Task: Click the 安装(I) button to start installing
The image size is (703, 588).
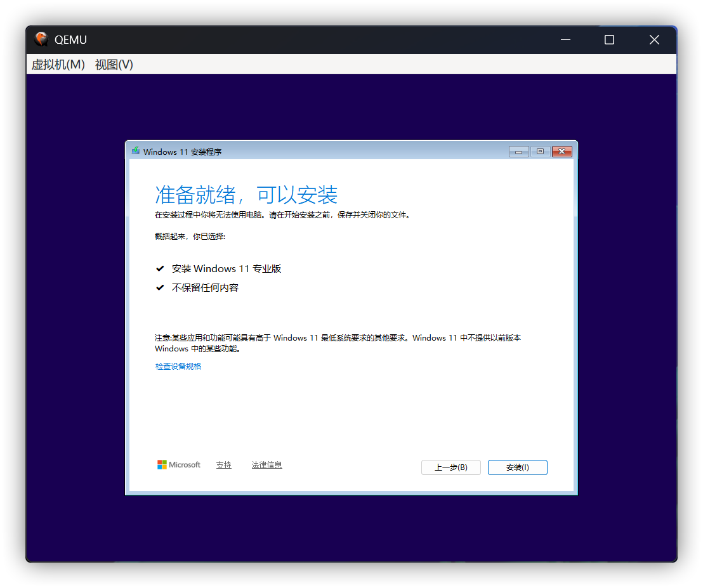Action: point(517,467)
